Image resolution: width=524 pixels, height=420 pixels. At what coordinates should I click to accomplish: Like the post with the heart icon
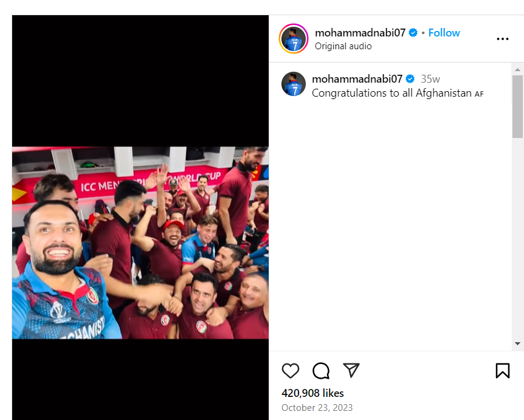coord(291,371)
